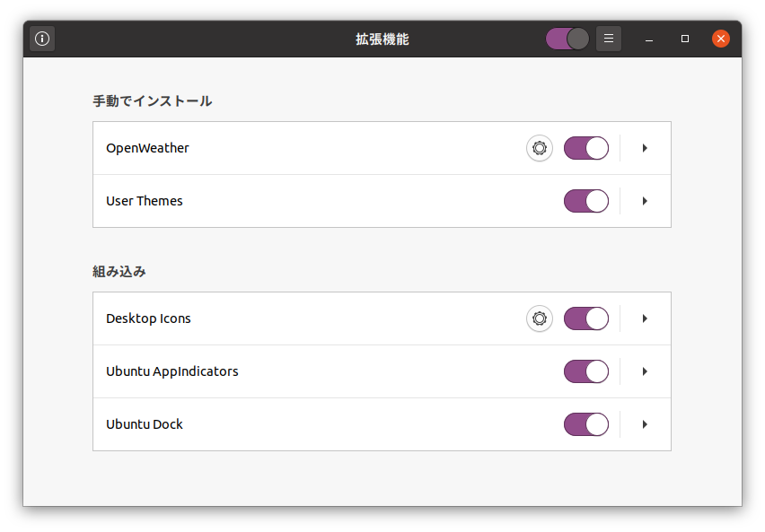Disable the OpenWeather extension switch
This screenshot has width=765, height=532.
click(x=586, y=148)
